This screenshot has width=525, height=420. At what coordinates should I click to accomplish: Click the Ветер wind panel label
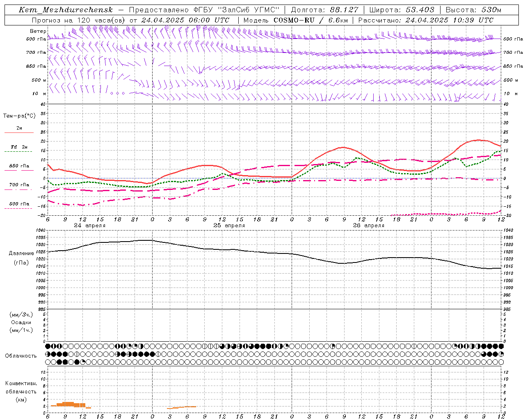pyautogui.click(x=38, y=31)
